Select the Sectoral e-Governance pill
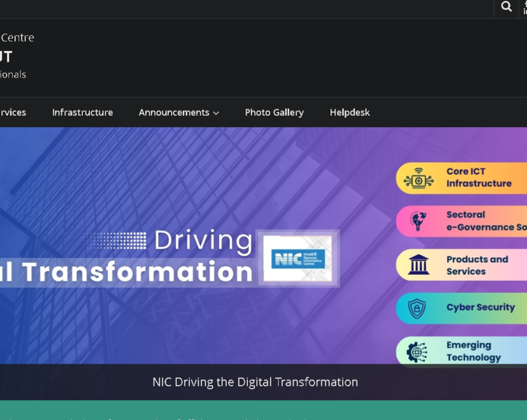527x420 pixels. coord(462,221)
